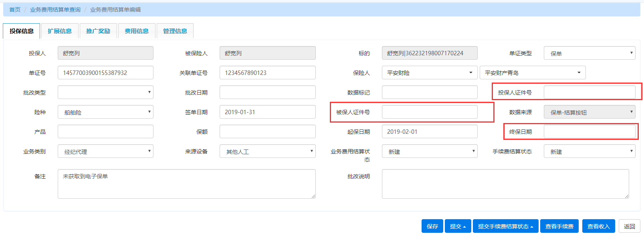This screenshot has width=644, height=236.
Task: Open the 平安财险 insurer dropdown
Action: (429, 73)
